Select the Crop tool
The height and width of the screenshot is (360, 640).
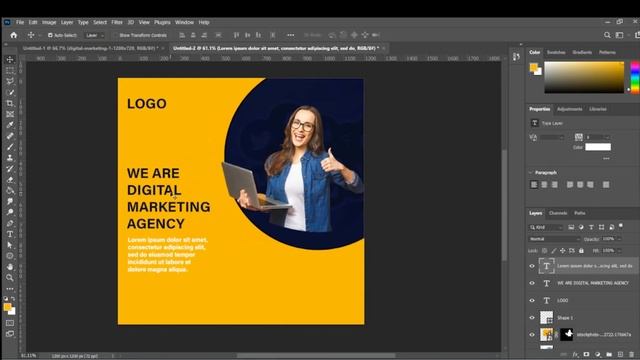[x=10, y=103]
